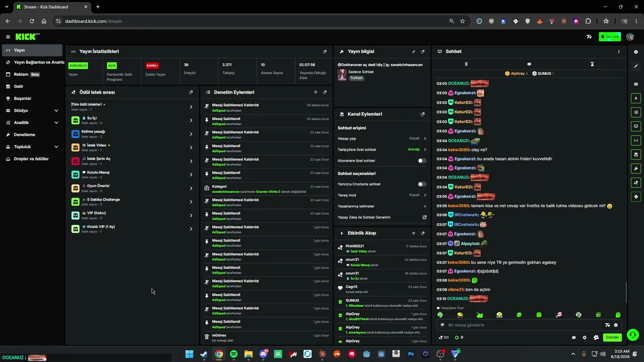This screenshot has width=644, height=362.
Task: Pop out the Yayın bilgisi panel
Action: coord(423,51)
